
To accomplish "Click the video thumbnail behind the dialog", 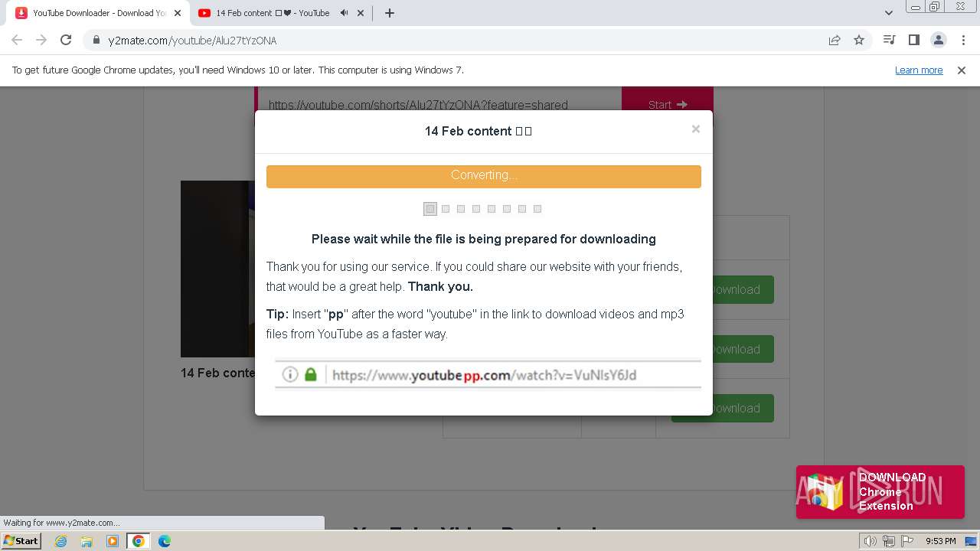I will (217, 269).
